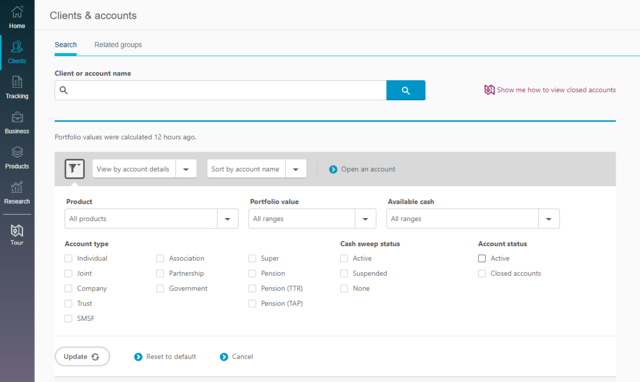Toggle the filter funnel icon

click(74, 169)
